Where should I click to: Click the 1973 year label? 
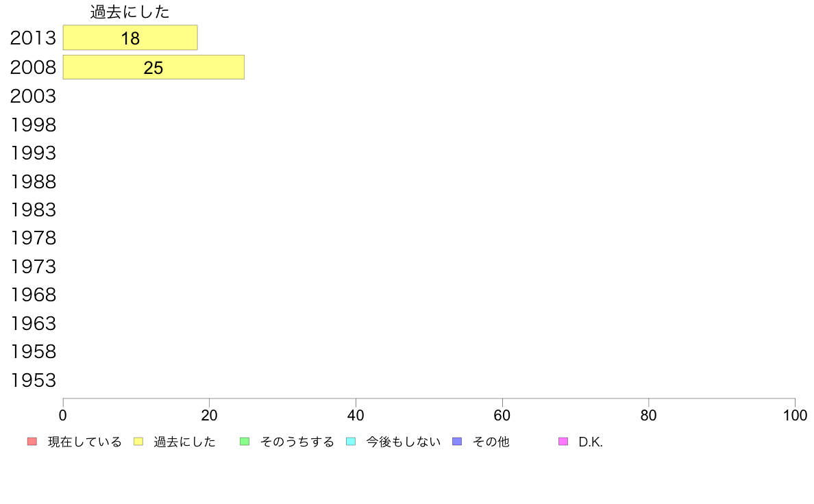point(33,266)
